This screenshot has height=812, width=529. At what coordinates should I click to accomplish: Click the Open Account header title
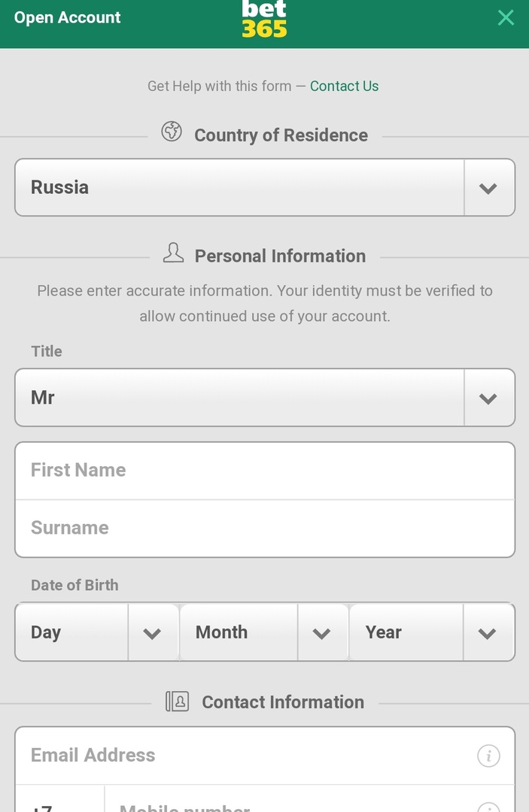tap(68, 18)
